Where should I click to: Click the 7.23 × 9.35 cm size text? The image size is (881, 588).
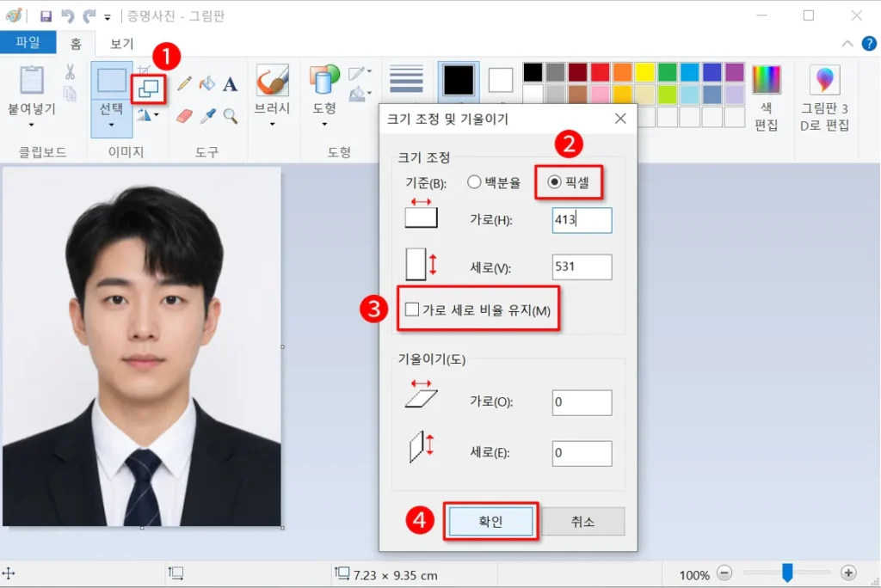coord(395,575)
